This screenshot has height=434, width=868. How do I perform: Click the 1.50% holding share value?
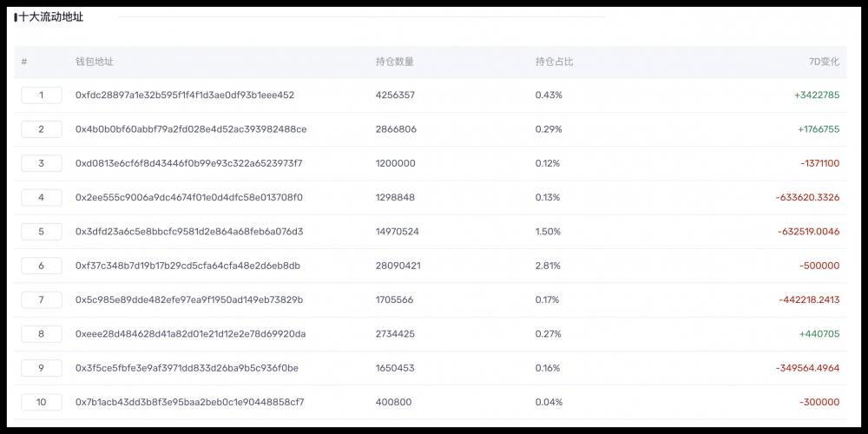[x=549, y=232]
